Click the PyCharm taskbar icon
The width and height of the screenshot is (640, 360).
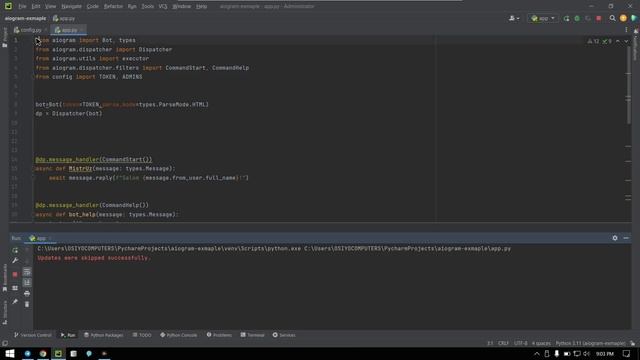[58, 353]
